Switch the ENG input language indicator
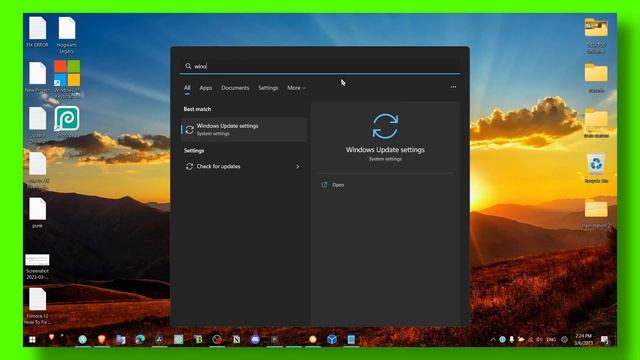This screenshot has width=640, height=360. point(551,340)
